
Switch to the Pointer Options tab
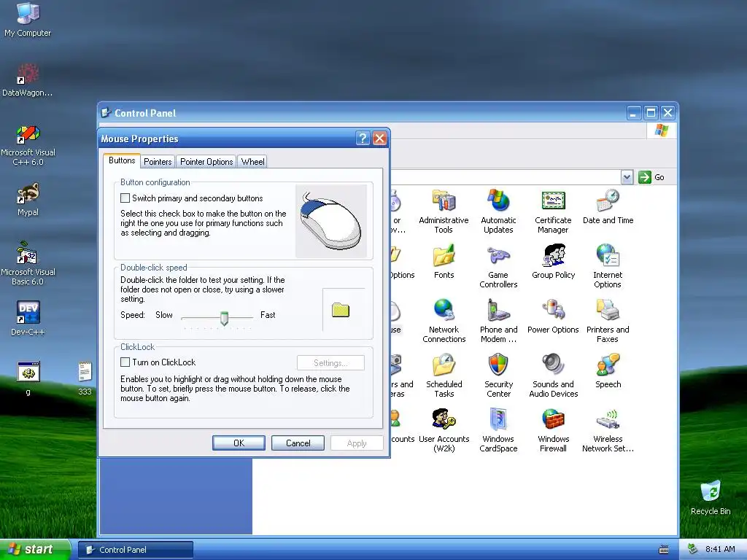click(206, 161)
